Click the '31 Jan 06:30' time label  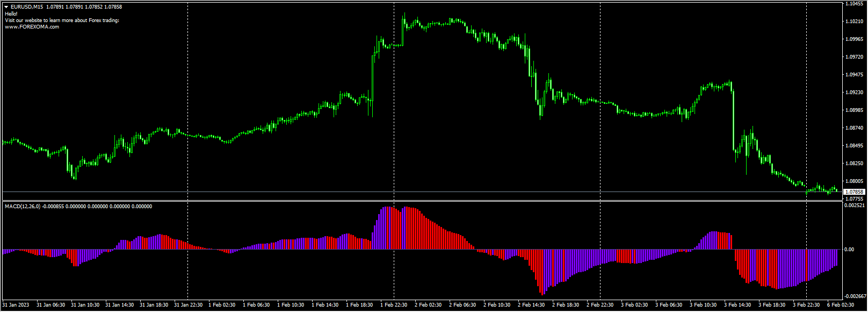coord(50,305)
